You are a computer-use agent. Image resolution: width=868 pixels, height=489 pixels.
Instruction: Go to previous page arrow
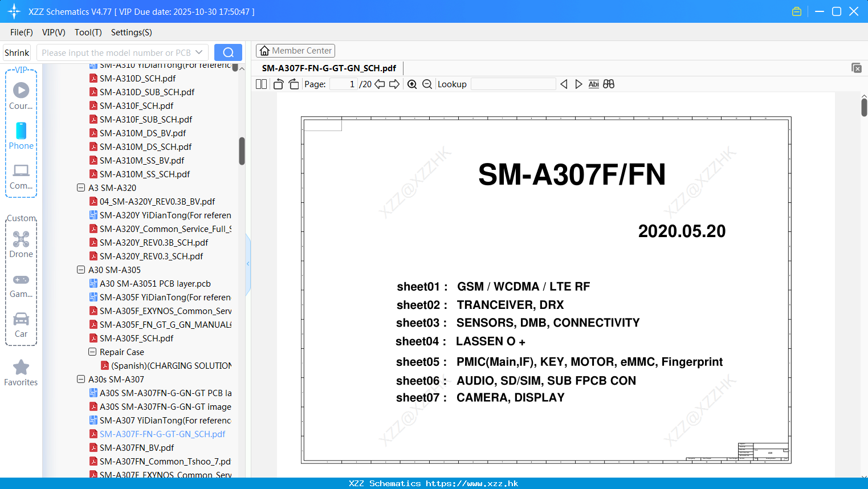click(380, 84)
